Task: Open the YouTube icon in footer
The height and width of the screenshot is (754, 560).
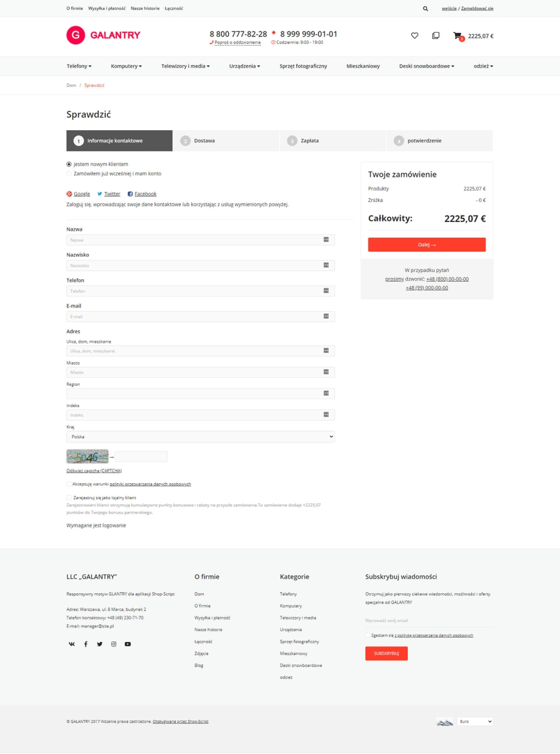Action: tap(128, 644)
